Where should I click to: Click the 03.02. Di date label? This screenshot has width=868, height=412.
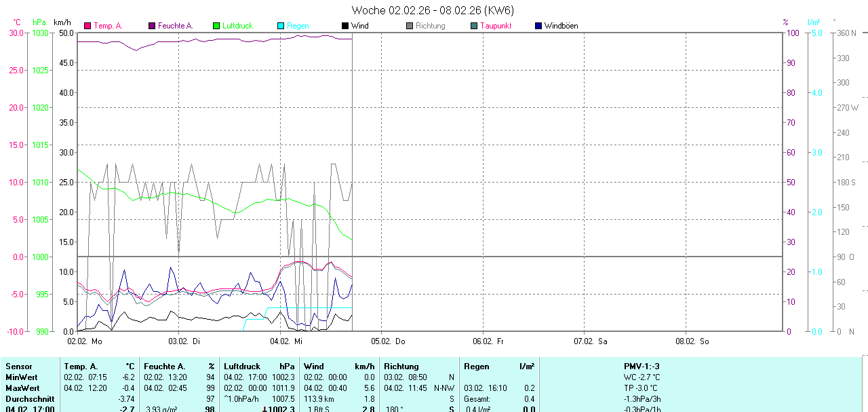pos(185,341)
